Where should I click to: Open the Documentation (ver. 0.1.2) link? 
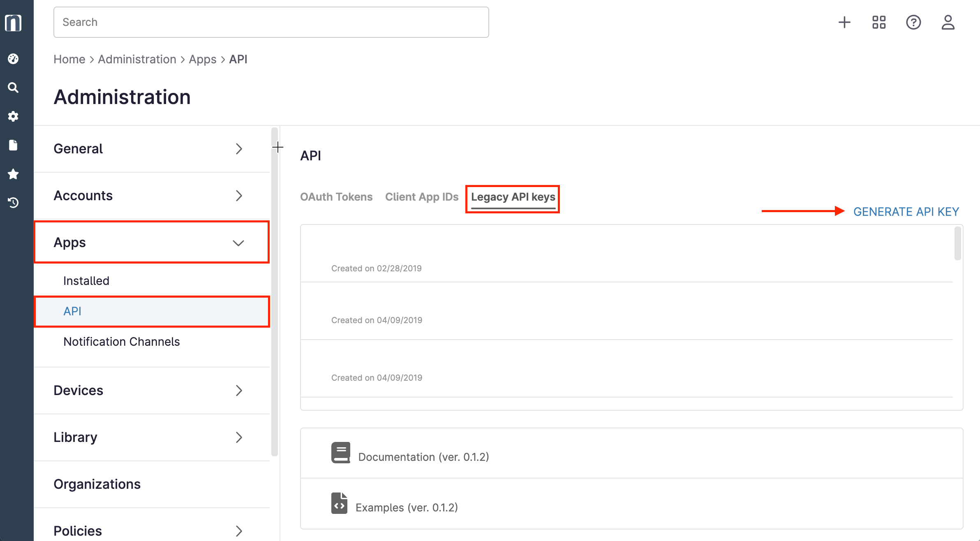423,457
